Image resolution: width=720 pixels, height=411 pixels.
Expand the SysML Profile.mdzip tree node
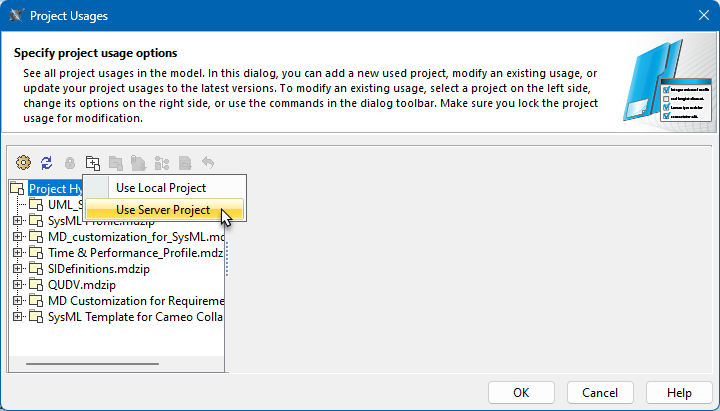pos(17,220)
